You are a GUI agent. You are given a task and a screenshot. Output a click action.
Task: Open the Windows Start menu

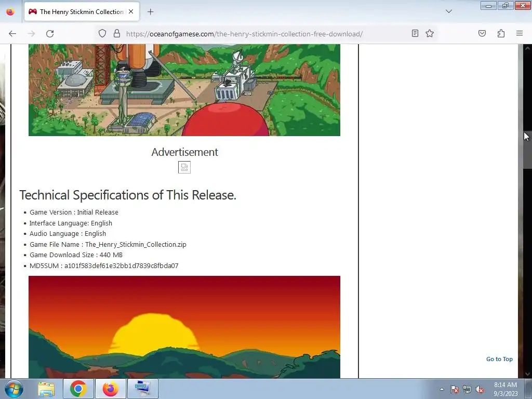point(14,389)
